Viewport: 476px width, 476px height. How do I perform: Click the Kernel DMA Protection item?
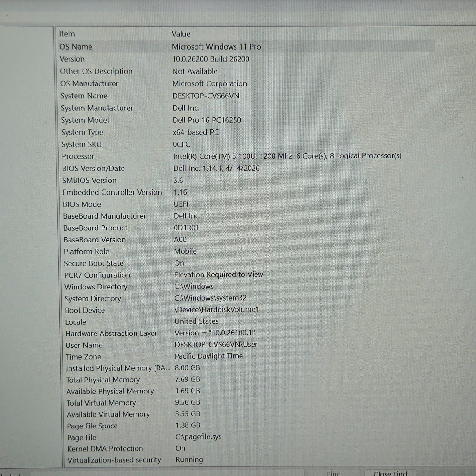(105, 449)
